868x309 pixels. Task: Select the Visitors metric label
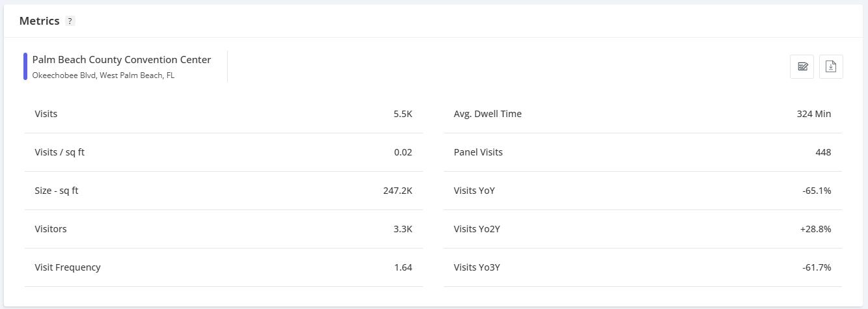point(50,229)
